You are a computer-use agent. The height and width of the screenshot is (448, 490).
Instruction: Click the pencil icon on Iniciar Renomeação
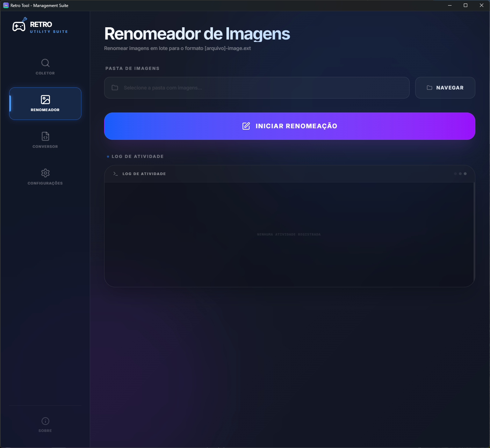click(x=247, y=126)
